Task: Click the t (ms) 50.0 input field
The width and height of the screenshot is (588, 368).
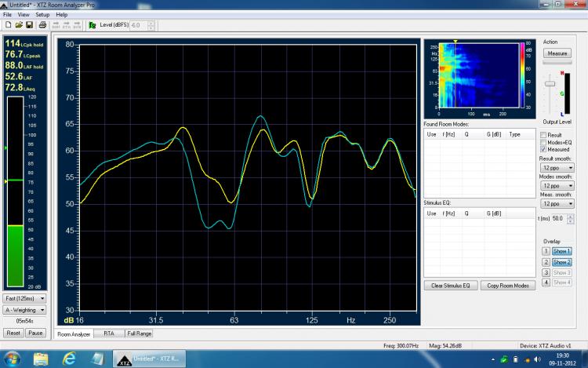Action: point(559,218)
